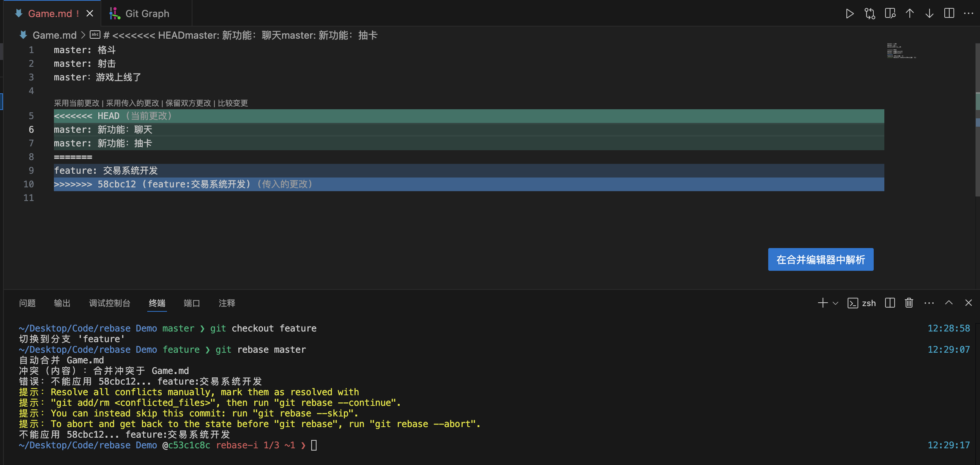Click Game.md in the breadcrumb

click(54, 35)
